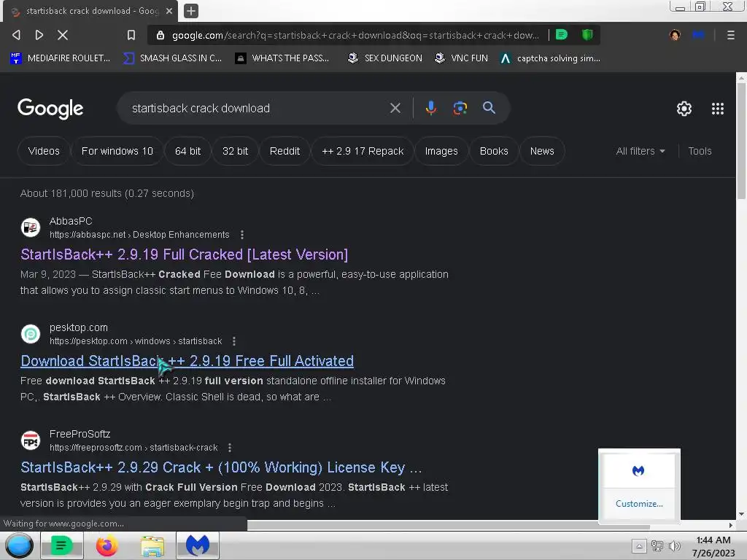Viewport: 747px width, 560px height.
Task: Show hidden system tray icons
Action: (x=639, y=545)
